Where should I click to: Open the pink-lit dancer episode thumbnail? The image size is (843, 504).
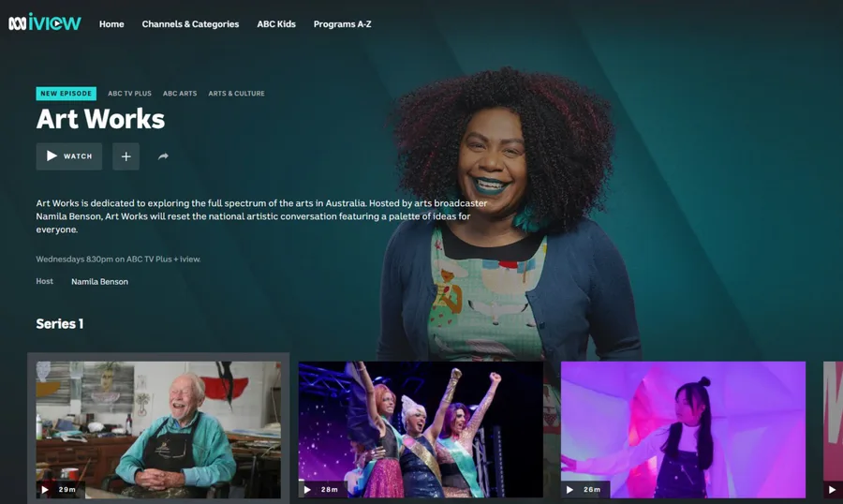pyautogui.click(x=683, y=426)
